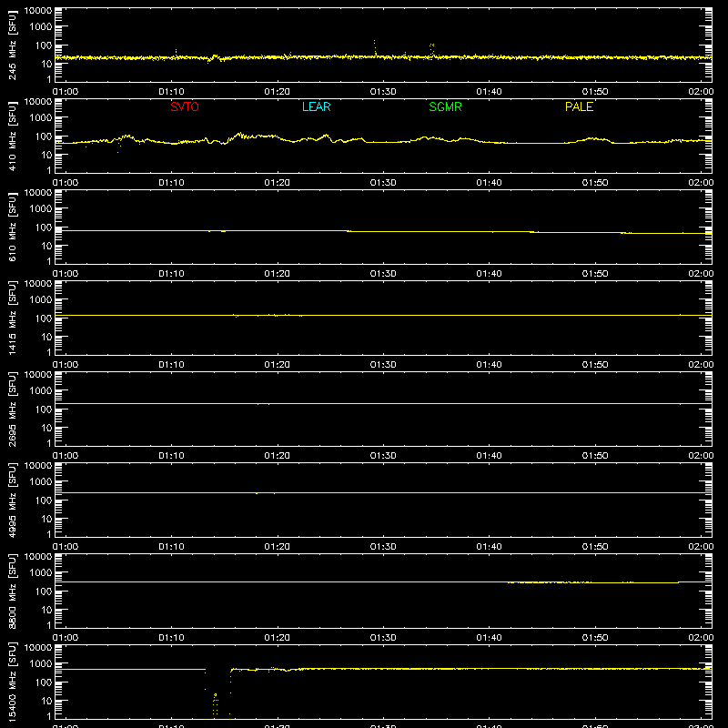Click 01:10 time label under 245 MHz plot
This screenshot has width=728, height=728.
coord(171,92)
